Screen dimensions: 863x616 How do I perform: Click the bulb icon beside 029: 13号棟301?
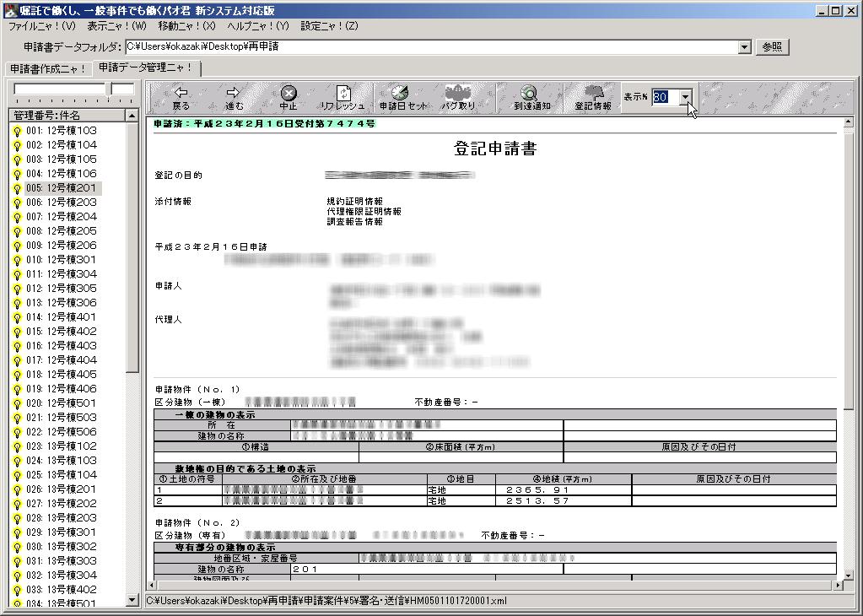pyautogui.click(x=17, y=532)
